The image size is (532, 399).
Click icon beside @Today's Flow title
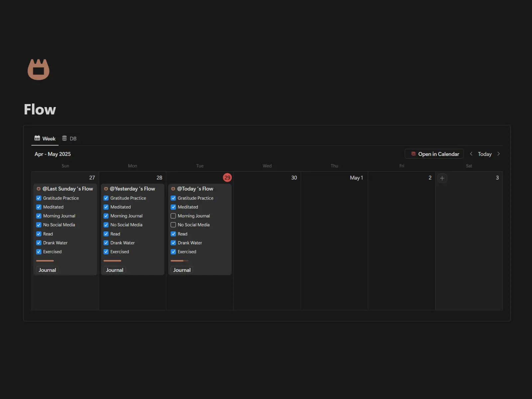(x=173, y=189)
